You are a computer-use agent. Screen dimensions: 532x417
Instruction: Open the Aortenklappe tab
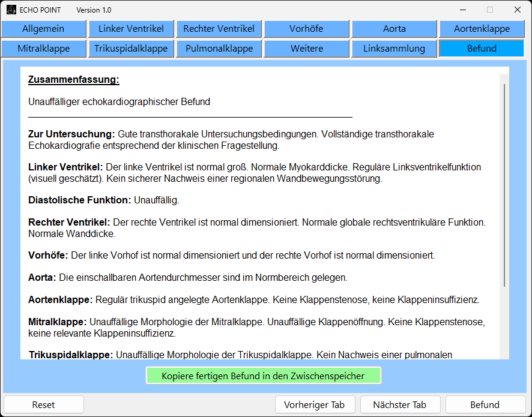482,29
